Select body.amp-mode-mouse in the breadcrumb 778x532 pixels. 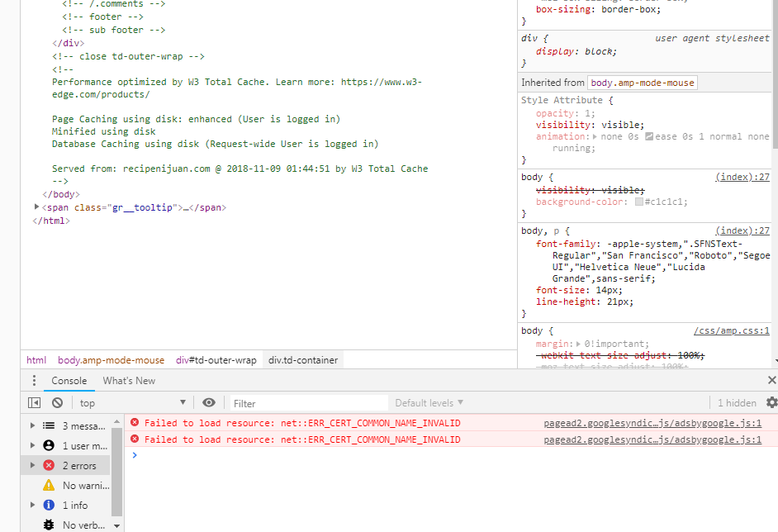tap(111, 360)
